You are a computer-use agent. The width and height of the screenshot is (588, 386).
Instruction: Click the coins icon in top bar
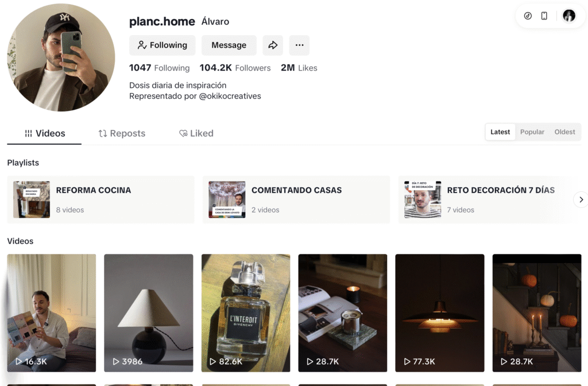click(528, 16)
